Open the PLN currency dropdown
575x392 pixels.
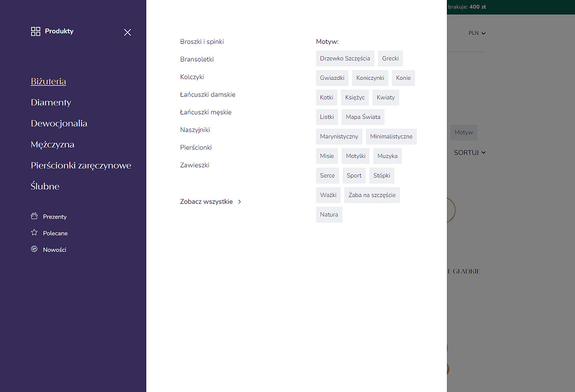point(477,33)
